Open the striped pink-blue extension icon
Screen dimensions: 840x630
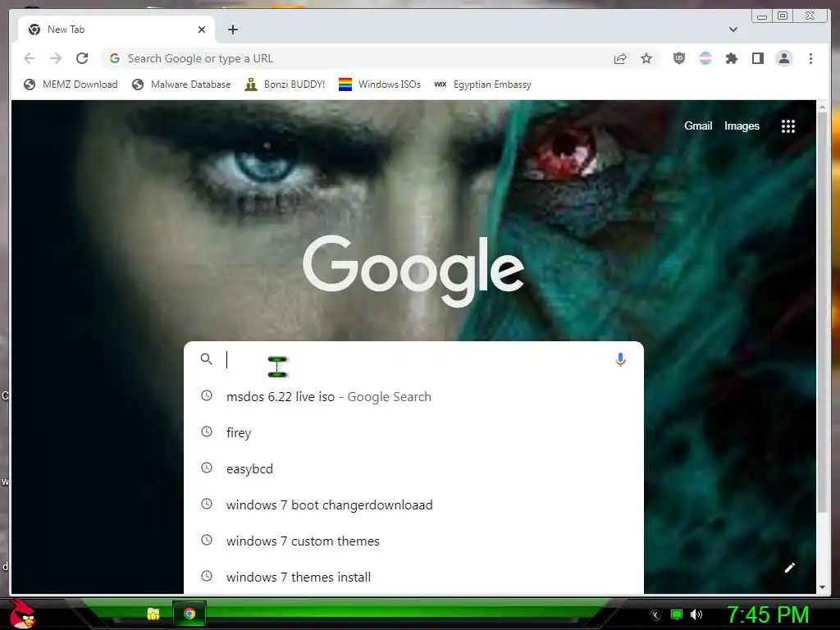[x=705, y=58]
